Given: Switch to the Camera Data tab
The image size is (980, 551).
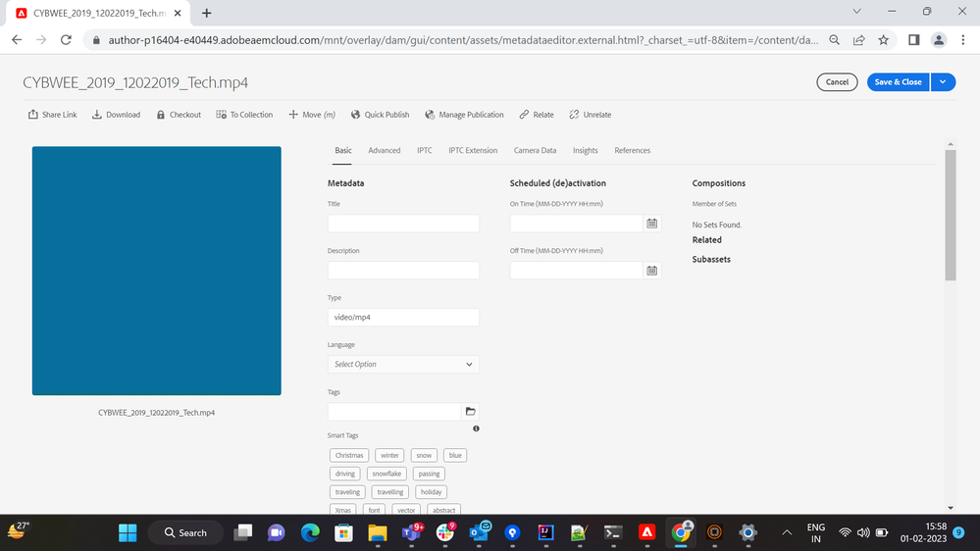Looking at the screenshot, I should pyautogui.click(x=535, y=151).
